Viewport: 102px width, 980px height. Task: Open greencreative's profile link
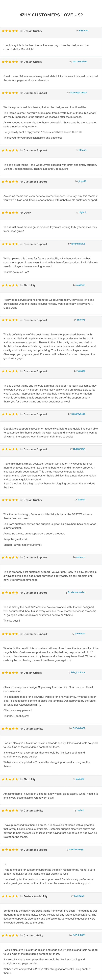coord(78,244)
